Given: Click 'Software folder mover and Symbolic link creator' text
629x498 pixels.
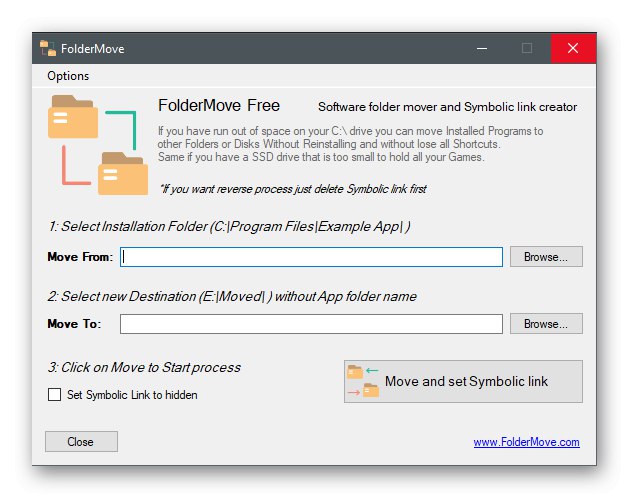Looking at the screenshot, I should click(x=447, y=107).
